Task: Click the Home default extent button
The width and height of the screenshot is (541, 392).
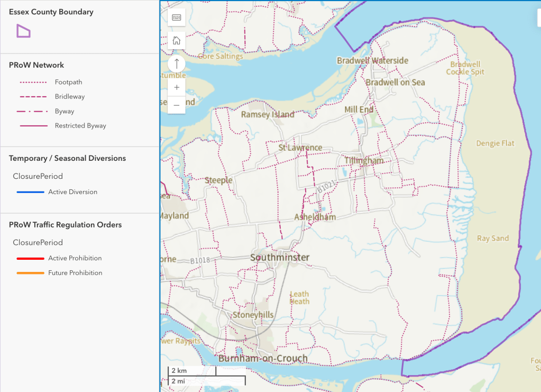Action: click(177, 41)
